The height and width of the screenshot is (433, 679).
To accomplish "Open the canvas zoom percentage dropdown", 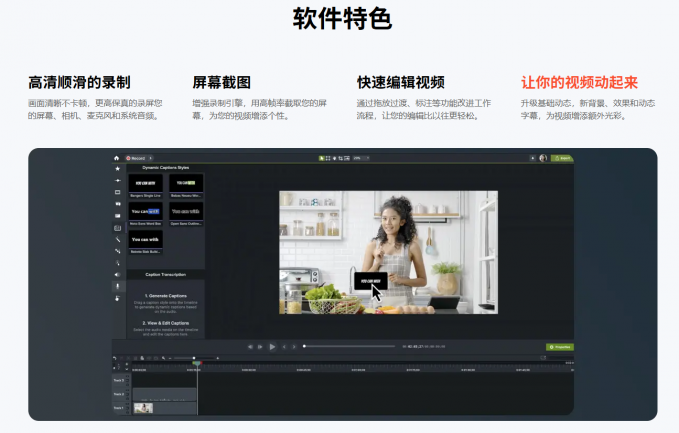I will pos(361,158).
